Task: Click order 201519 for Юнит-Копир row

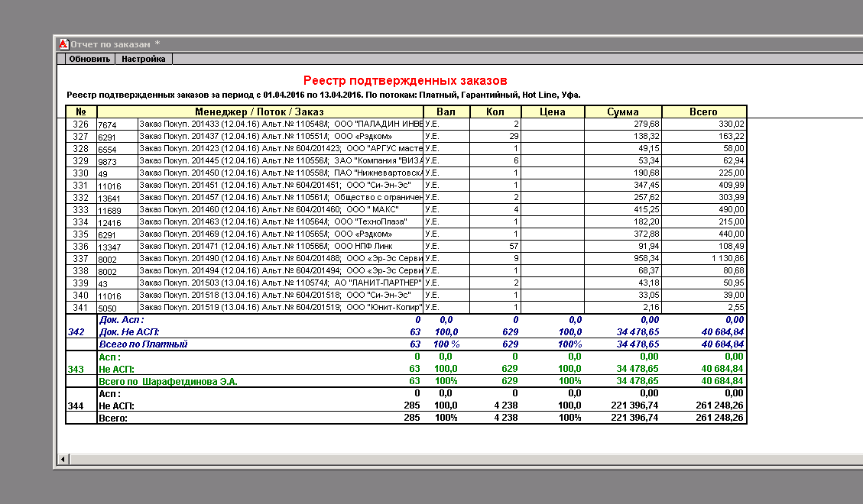Action: click(280, 307)
